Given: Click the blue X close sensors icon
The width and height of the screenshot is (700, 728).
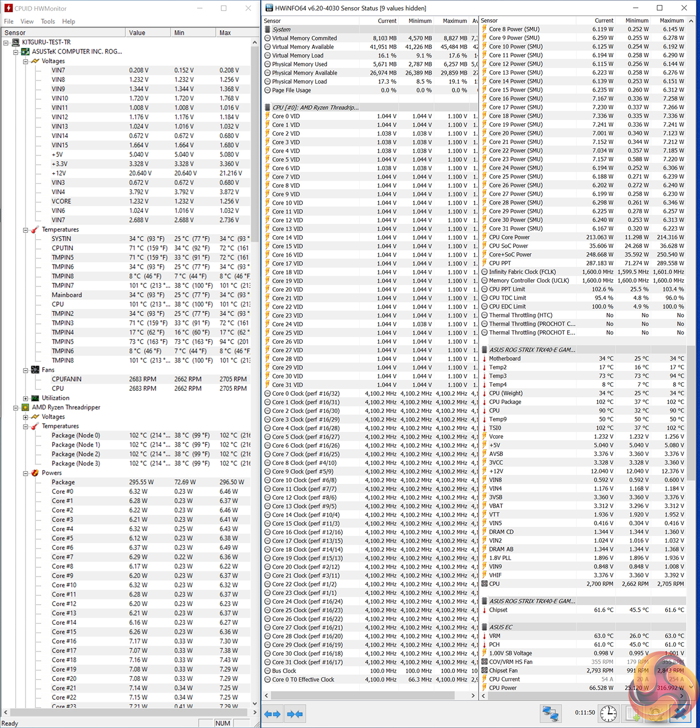Looking at the screenshot, I should click(680, 713).
